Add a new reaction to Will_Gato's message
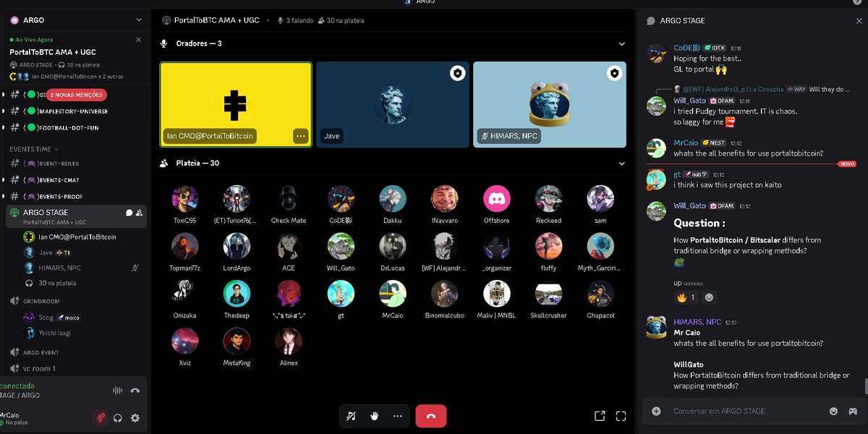Image resolution: width=868 pixels, height=434 pixels. pos(710,297)
